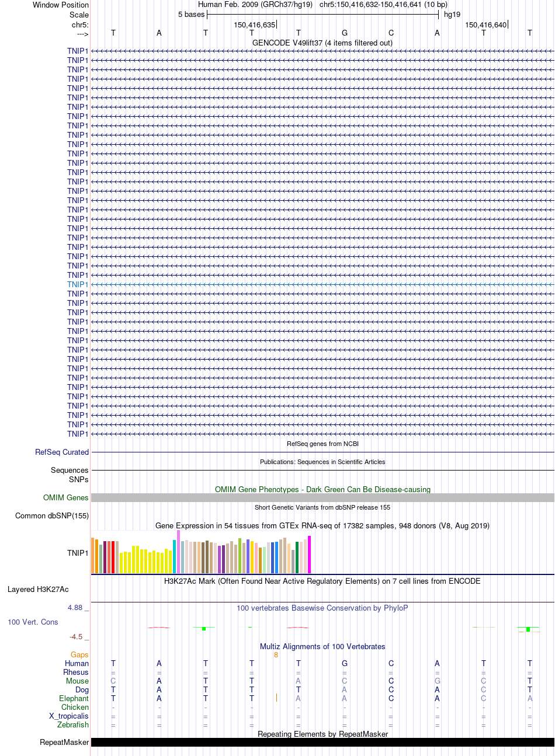The height and width of the screenshot is (756, 555).
Task: Select the first orange GTEx expression bar
Action: 93,556
